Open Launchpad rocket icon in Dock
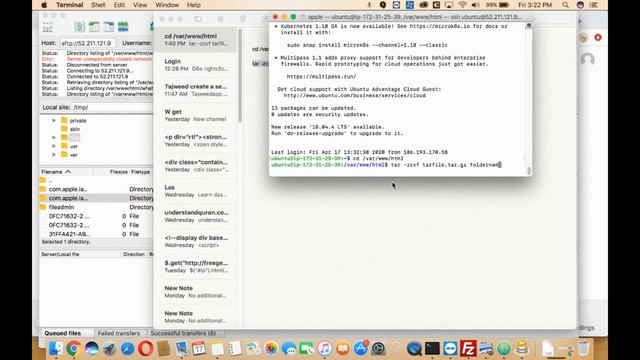 [109, 348]
